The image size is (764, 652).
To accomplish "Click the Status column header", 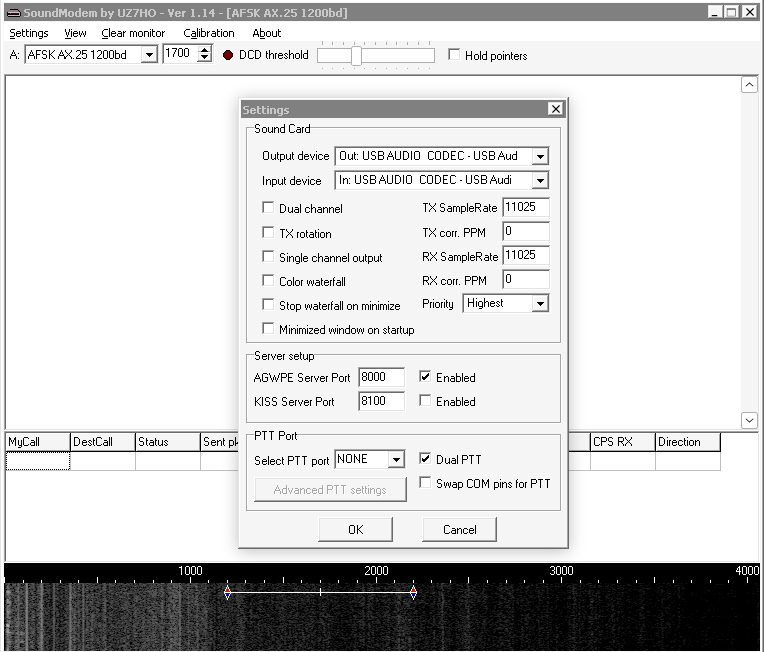I will [x=168, y=442].
